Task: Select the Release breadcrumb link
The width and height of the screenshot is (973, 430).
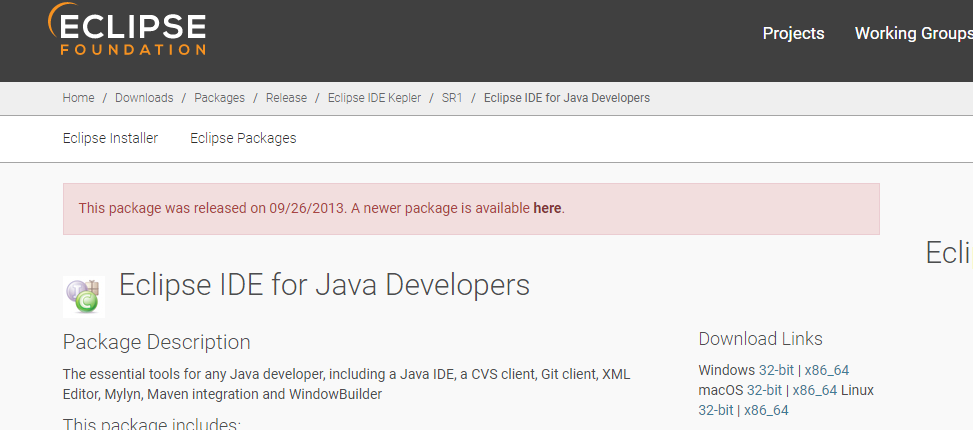Action: tap(286, 98)
